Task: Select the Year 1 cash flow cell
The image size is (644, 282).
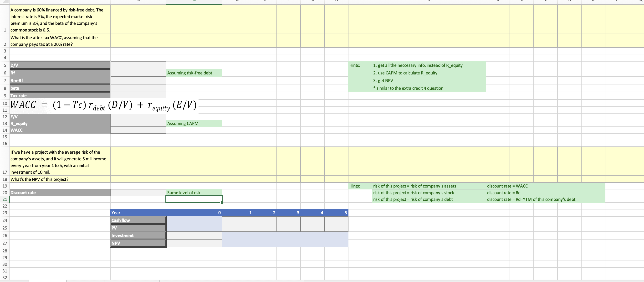Action: click(237, 220)
